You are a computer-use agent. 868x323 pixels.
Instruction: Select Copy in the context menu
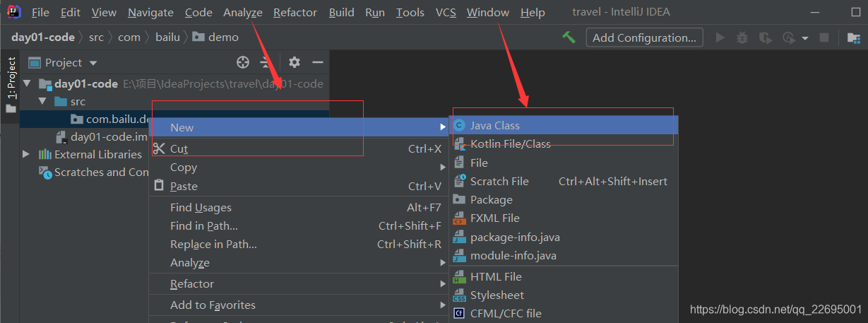[x=298, y=168]
